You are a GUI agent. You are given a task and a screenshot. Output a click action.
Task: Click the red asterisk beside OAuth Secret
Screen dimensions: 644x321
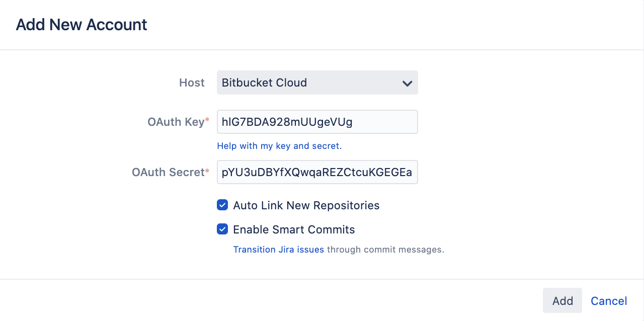pyautogui.click(x=207, y=171)
